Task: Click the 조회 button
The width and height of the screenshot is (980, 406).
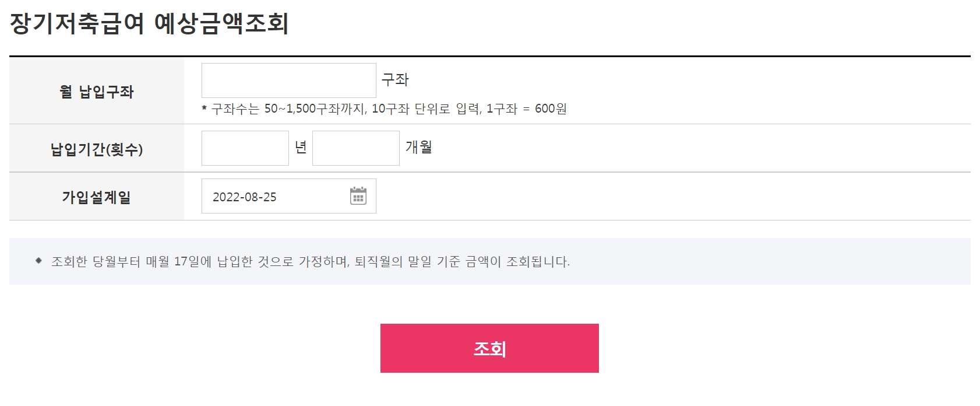Action: (489, 348)
